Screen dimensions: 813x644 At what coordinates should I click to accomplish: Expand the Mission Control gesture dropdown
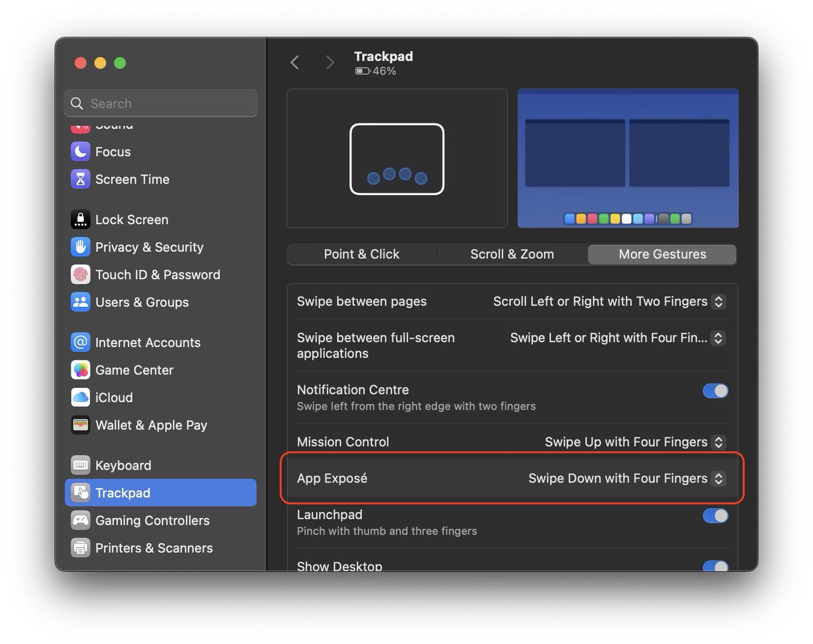coord(718,442)
